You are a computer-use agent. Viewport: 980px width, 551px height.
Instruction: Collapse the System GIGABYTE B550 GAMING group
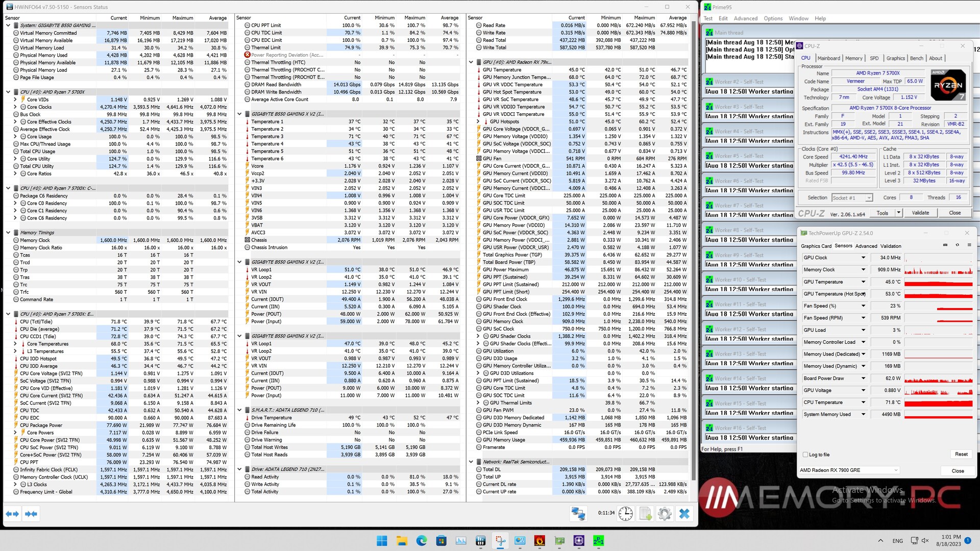tap(8, 25)
